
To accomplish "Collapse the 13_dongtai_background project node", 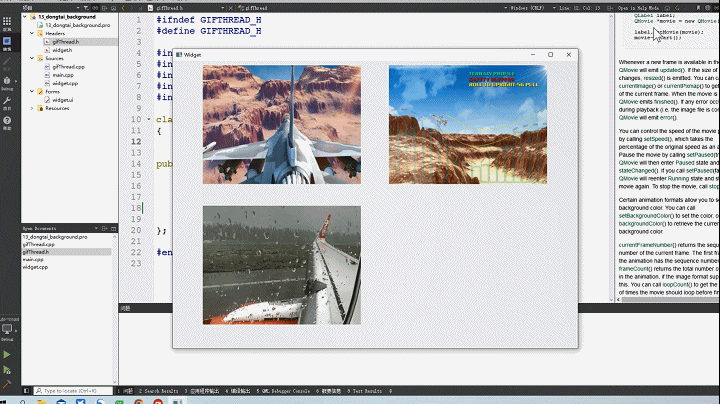I will [x=25, y=17].
